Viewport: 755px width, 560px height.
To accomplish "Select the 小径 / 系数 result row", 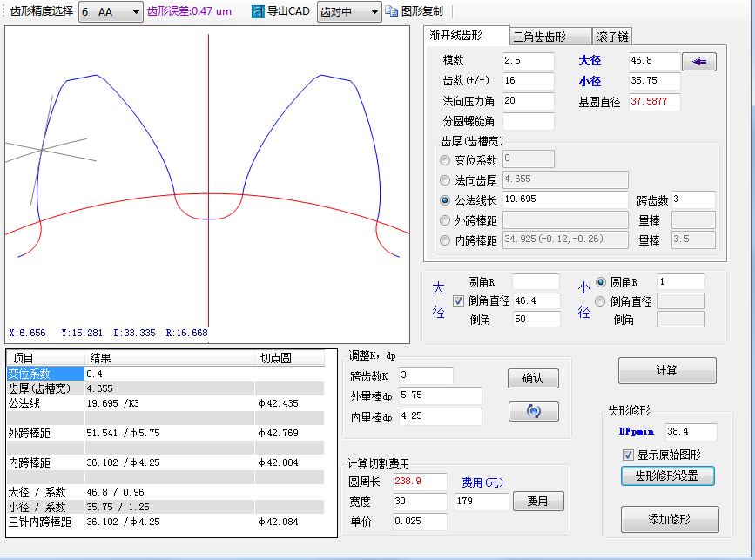I will tap(165, 507).
